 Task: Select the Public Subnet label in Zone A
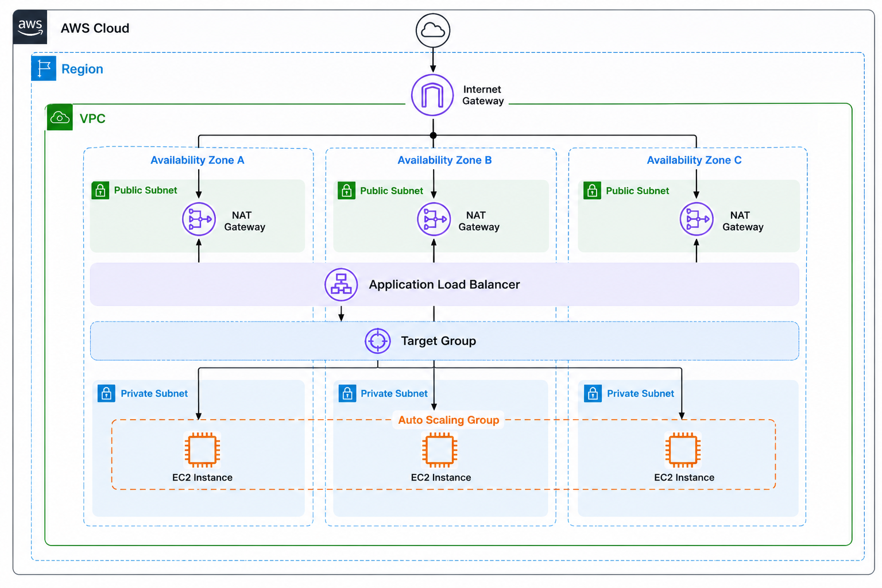(145, 190)
